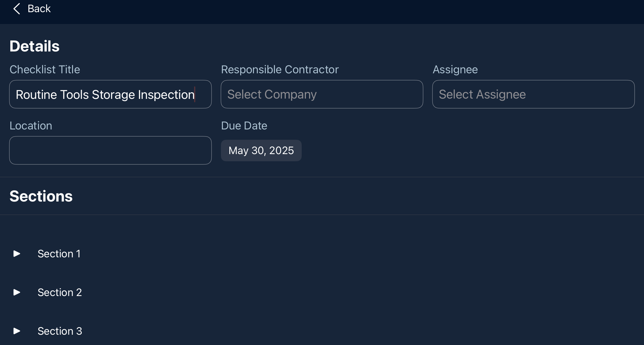Click the Checklist Title label
This screenshot has width=644, height=345.
coord(45,69)
